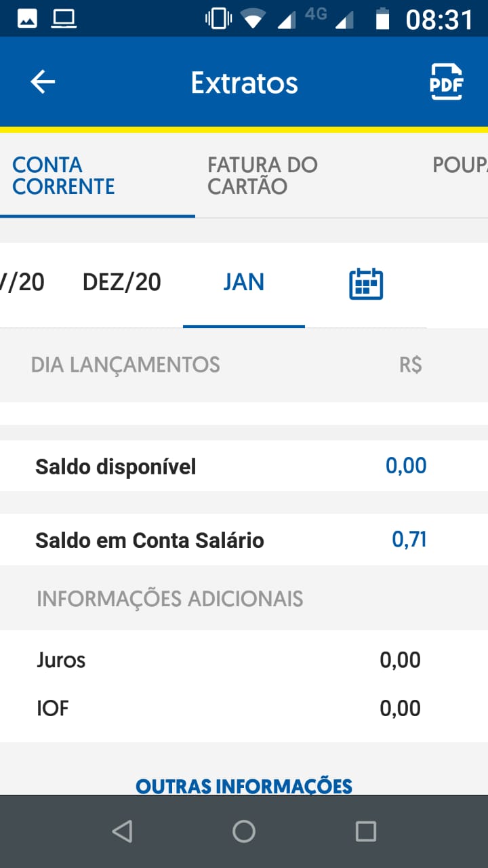Open recent apps with the square button
The height and width of the screenshot is (868, 488).
[366, 831]
